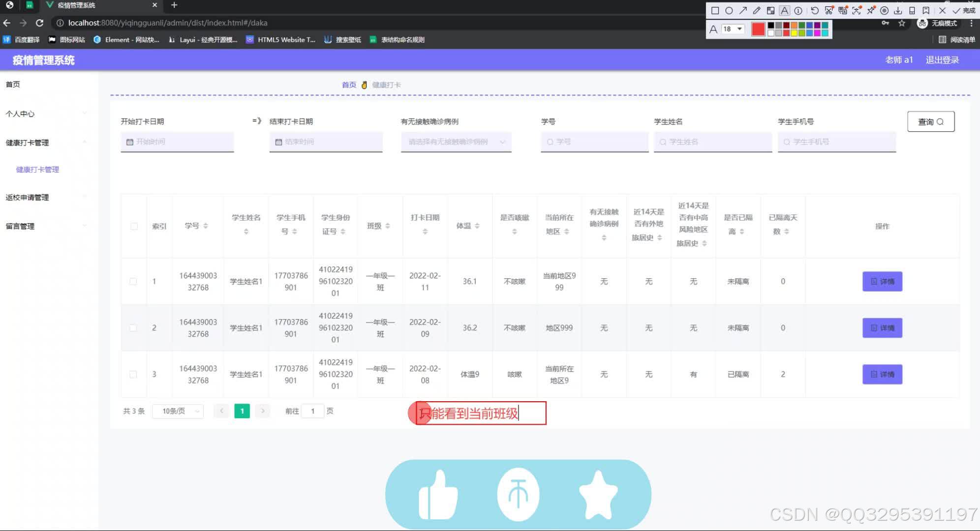Open the font size 18 dropdown
980x531 pixels.
coord(733,29)
